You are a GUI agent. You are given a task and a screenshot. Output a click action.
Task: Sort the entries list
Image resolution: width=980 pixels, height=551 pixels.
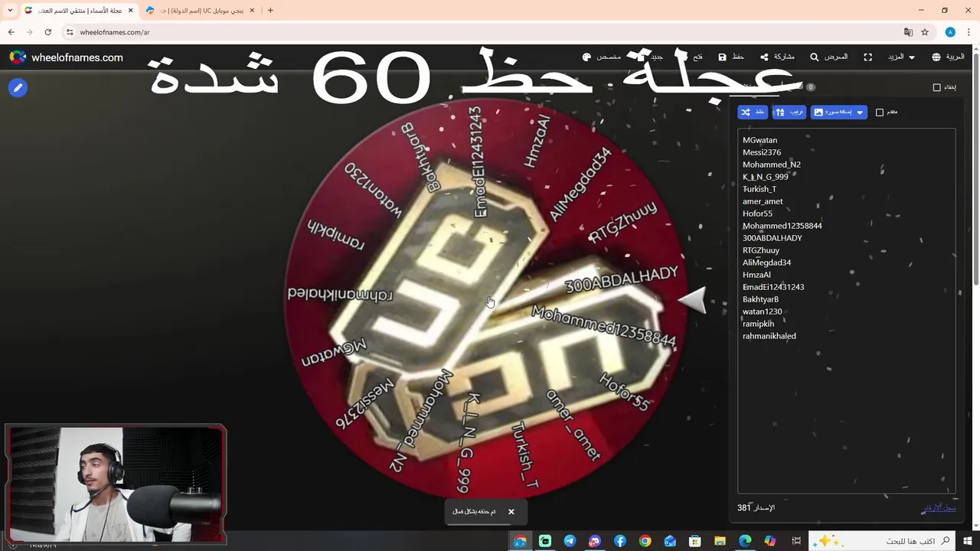(x=789, y=112)
